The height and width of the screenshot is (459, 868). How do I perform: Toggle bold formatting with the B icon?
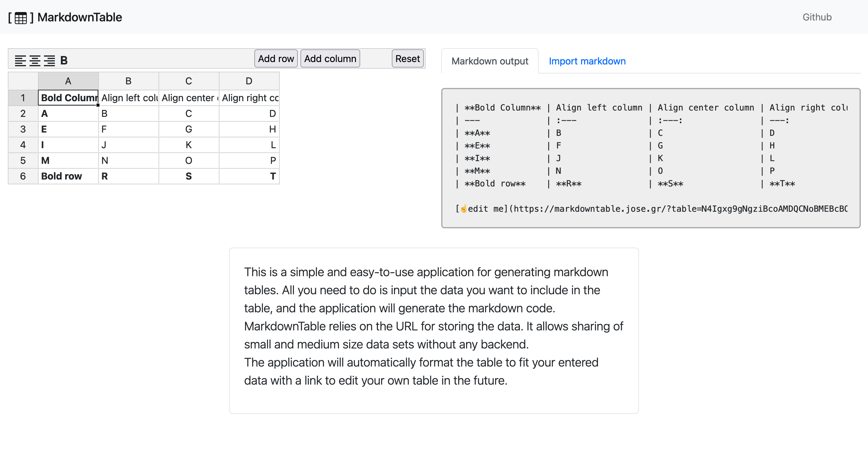[64, 61]
